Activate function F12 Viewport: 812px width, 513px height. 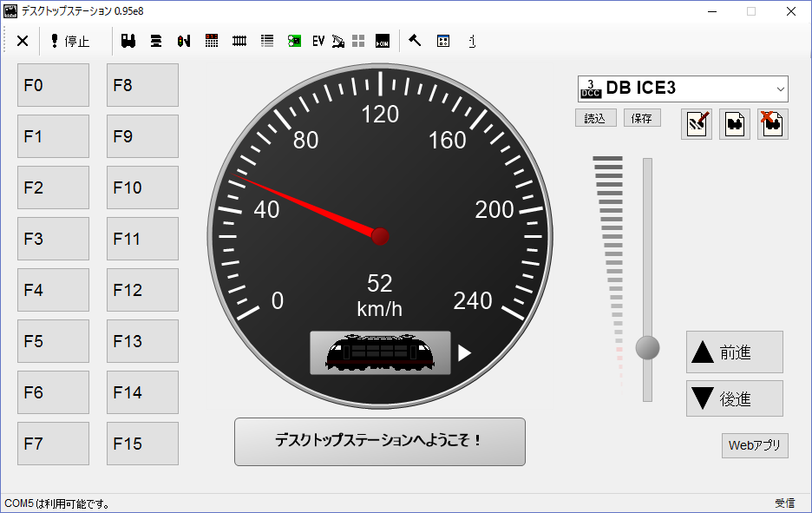(142, 290)
